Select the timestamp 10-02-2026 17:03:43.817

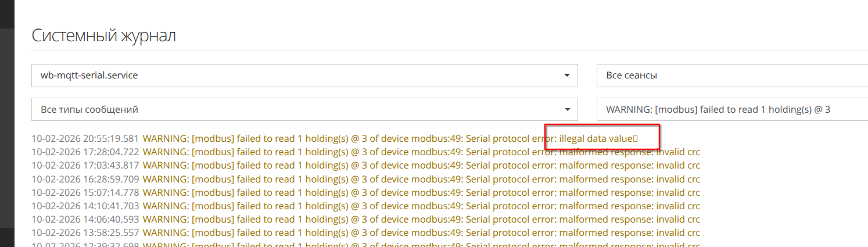[85, 166]
